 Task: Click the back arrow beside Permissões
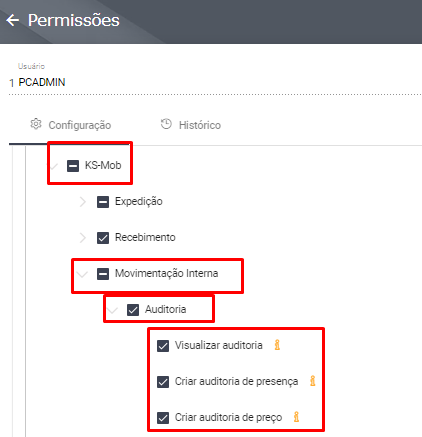[x=13, y=20]
